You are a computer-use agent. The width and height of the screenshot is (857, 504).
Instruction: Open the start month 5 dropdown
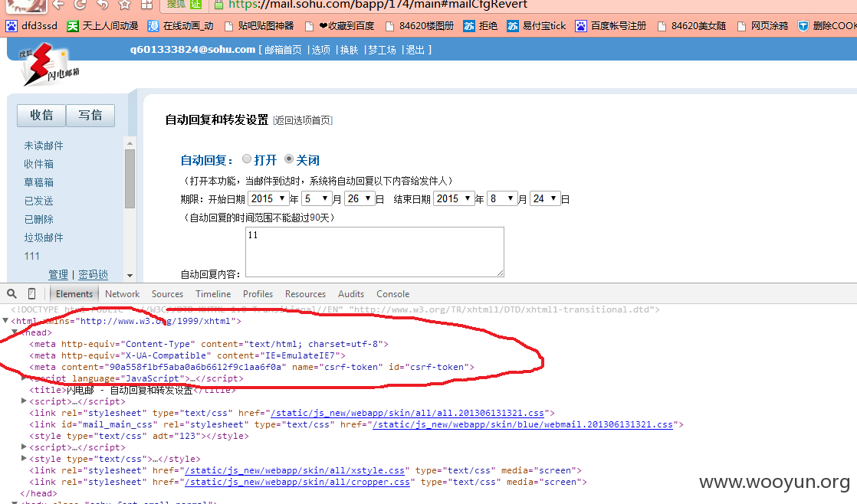[317, 198]
